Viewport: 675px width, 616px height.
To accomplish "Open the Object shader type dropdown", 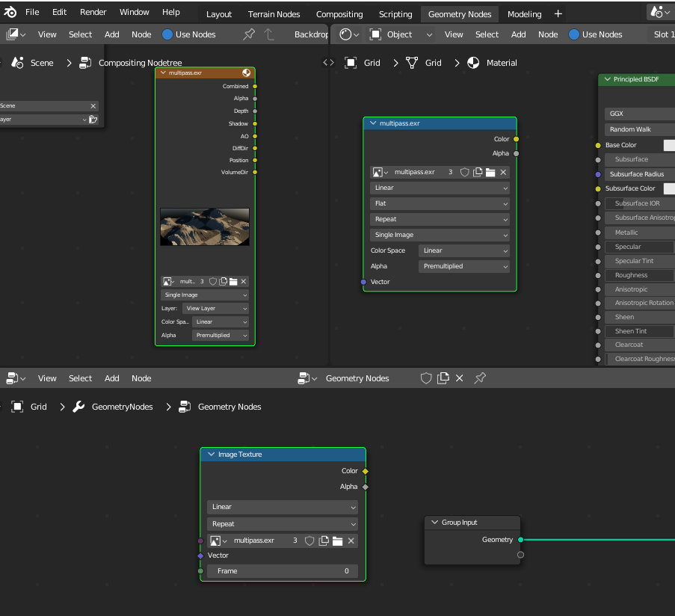I will click(x=401, y=34).
